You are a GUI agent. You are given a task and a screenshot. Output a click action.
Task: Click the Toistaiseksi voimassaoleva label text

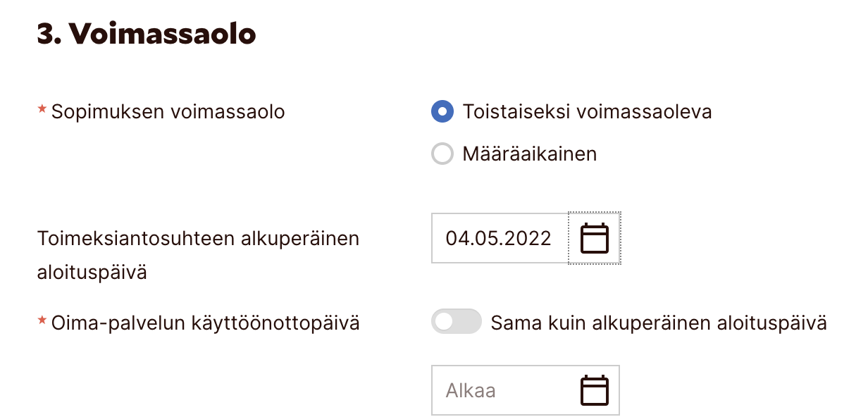pos(586,111)
